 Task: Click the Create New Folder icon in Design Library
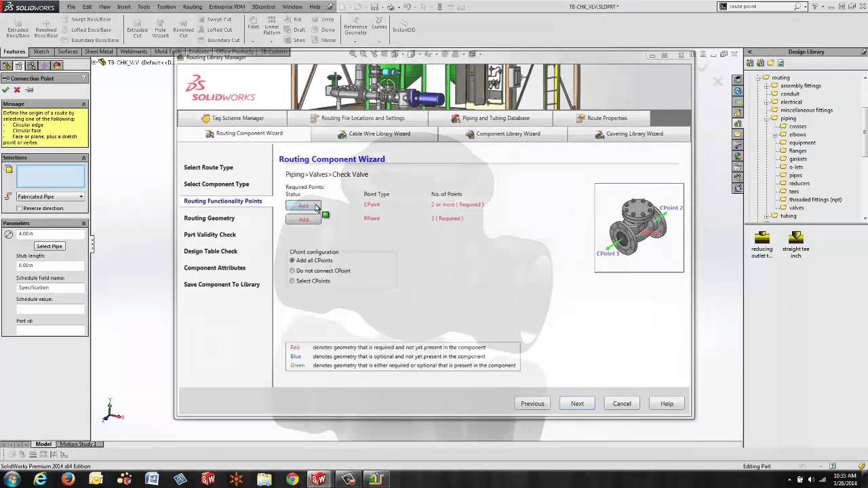771,63
